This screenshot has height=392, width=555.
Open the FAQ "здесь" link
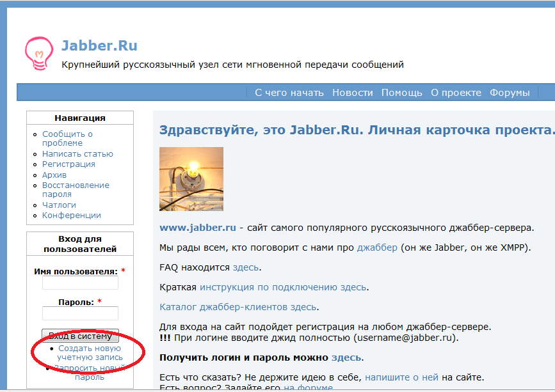tap(246, 267)
